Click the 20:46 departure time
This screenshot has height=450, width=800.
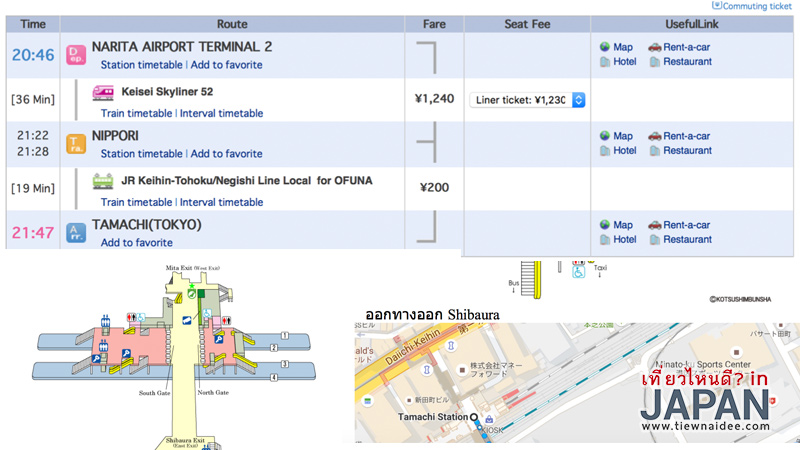pyautogui.click(x=33, y=55)
